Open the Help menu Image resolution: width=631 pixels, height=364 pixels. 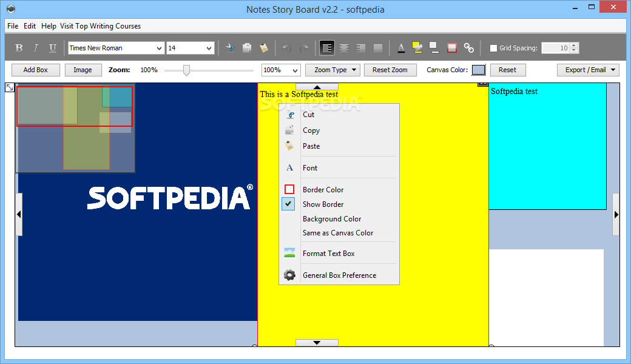49,25
